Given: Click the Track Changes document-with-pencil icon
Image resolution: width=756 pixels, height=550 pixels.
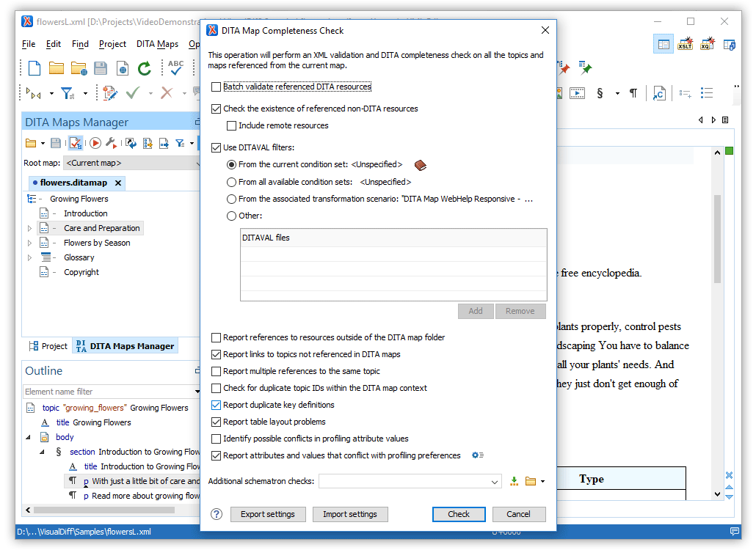Looking at the screenshot, I should (110, 92).
